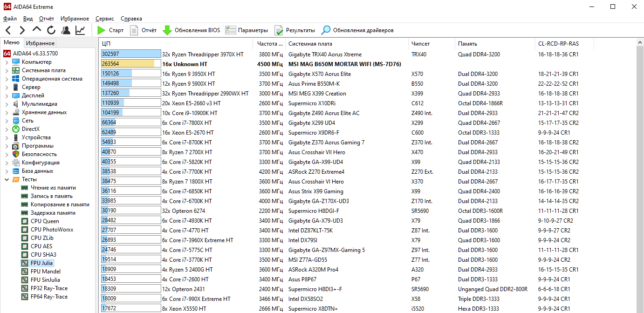This screenshot has height=313, width=644.
Task: Expand the Сеть tree node
Action: coord(7,121)
